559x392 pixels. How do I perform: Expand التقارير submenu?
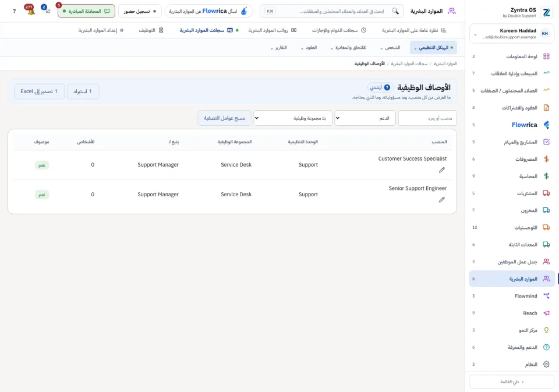(279, 47)
